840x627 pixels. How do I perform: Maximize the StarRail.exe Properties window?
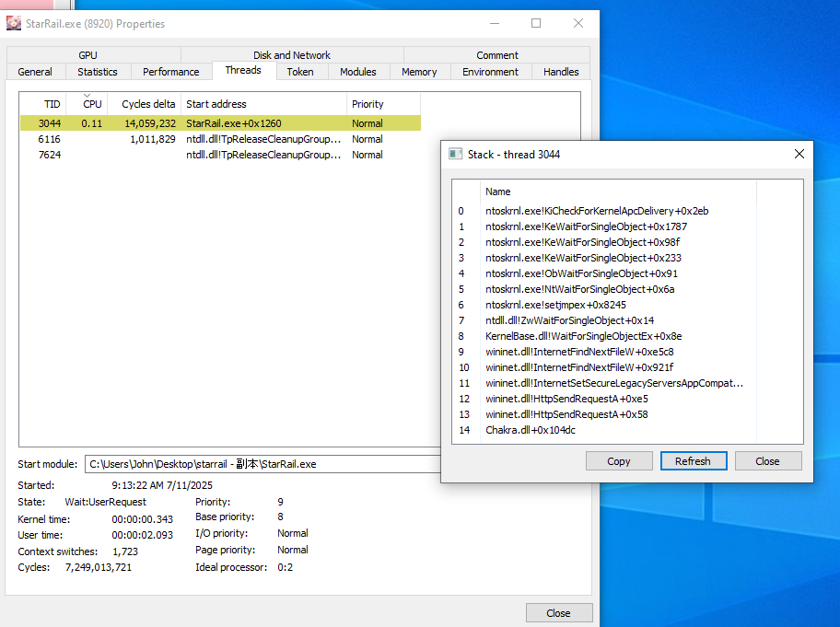point(536,23)
